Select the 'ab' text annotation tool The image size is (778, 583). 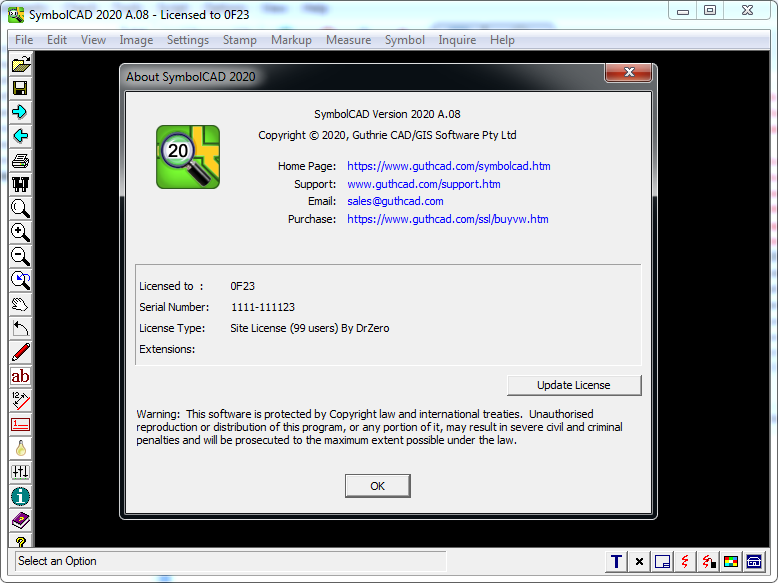point(21,376)
